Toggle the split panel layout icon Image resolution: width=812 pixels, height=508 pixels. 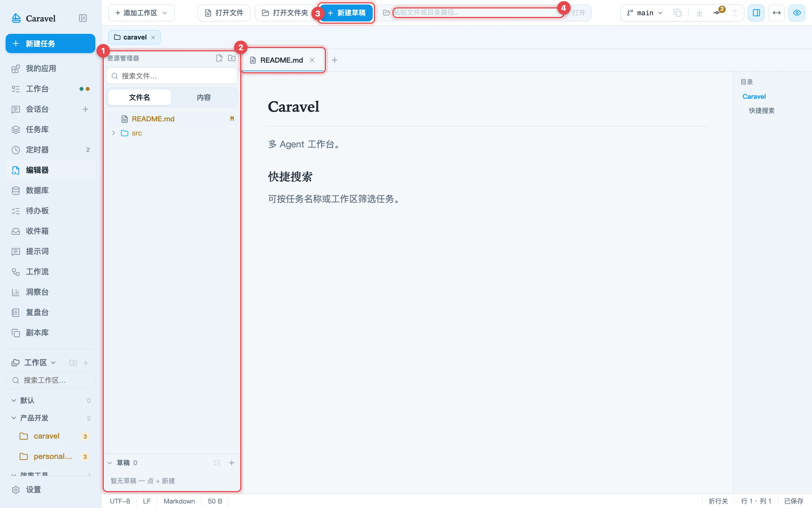756,13
